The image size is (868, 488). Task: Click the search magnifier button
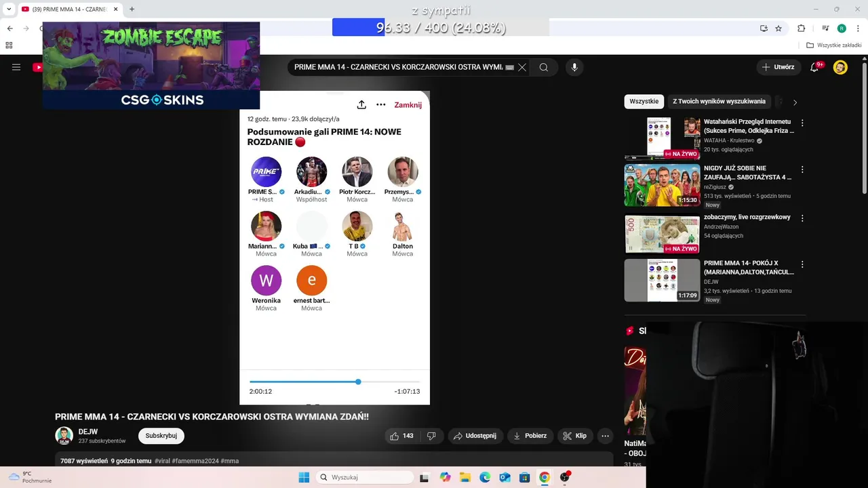[544, 67]
